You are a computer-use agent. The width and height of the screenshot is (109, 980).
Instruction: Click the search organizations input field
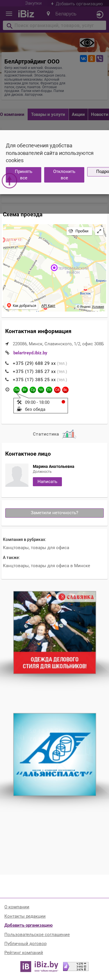point(54,26)
